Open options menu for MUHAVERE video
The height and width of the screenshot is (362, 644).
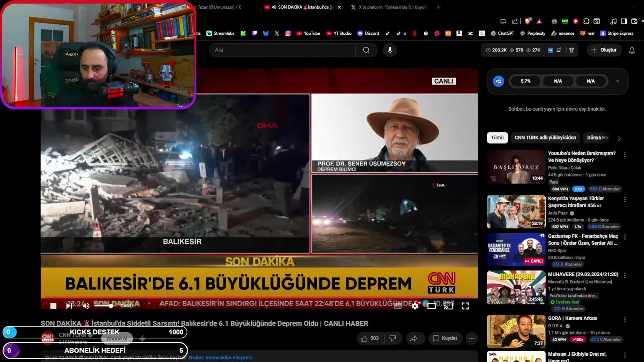pyautogui.click(x=625, y=275)
